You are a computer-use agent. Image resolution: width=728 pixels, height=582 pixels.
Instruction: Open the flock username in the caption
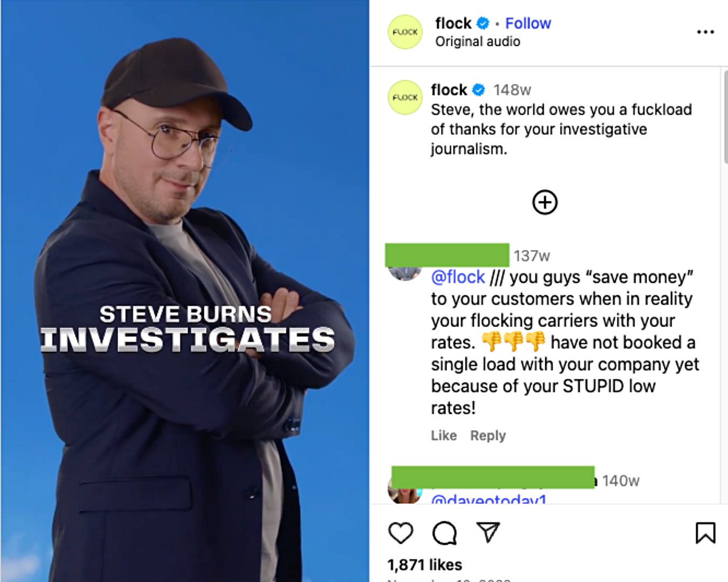click(x=449, y=89)
